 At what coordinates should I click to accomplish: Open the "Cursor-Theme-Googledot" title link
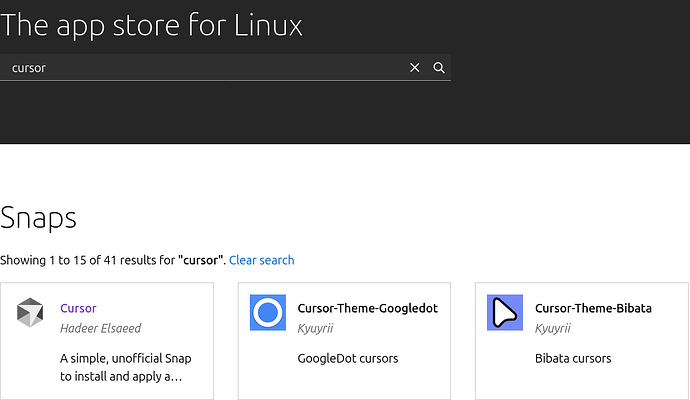[x=367, y=308]
